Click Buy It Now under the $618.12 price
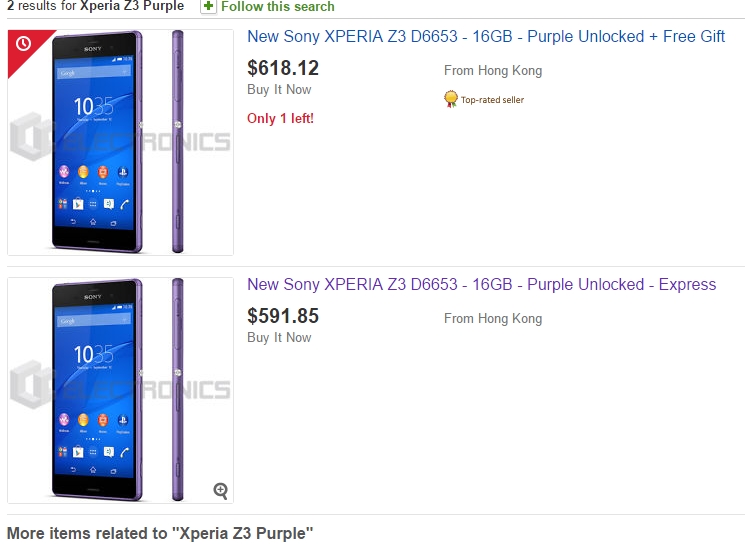The height and width of the screenshot is (545, 745). coord(279,90)
